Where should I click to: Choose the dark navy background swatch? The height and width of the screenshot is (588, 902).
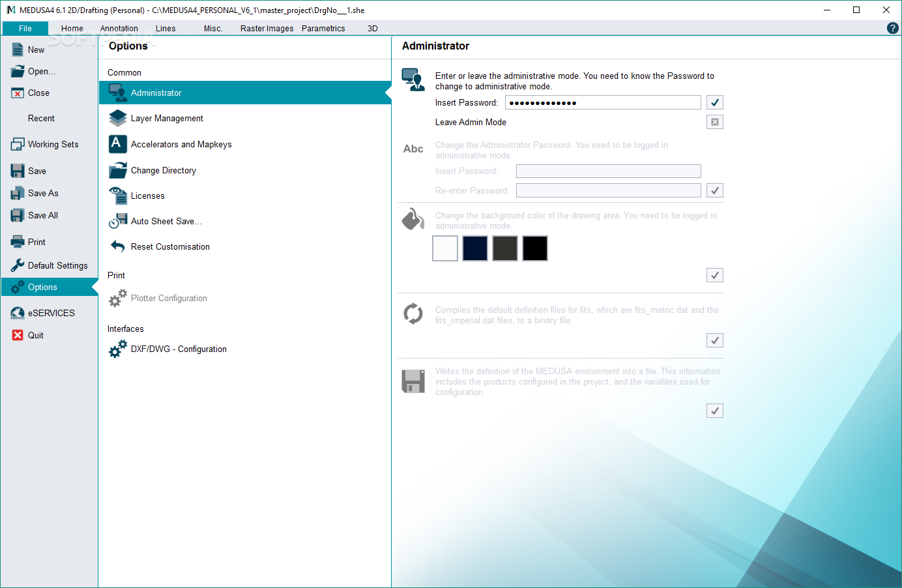475,248
